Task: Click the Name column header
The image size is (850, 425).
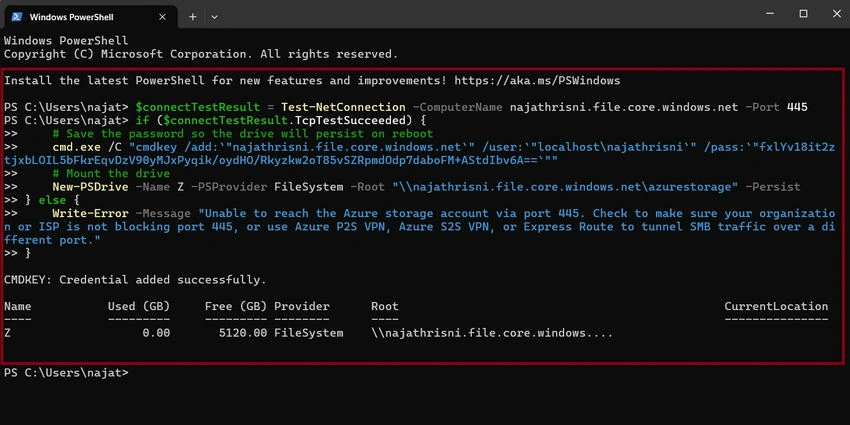Action: click(17, 306)
